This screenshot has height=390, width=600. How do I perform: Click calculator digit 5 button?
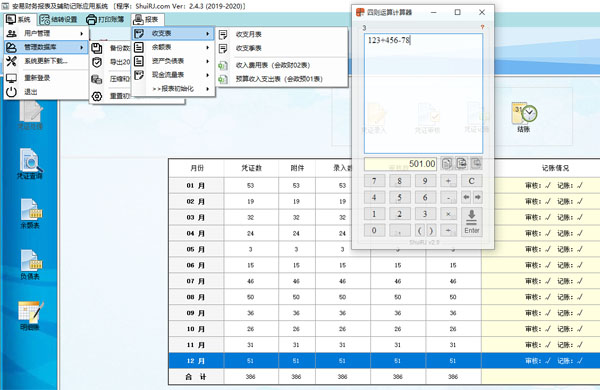[399, 197]
